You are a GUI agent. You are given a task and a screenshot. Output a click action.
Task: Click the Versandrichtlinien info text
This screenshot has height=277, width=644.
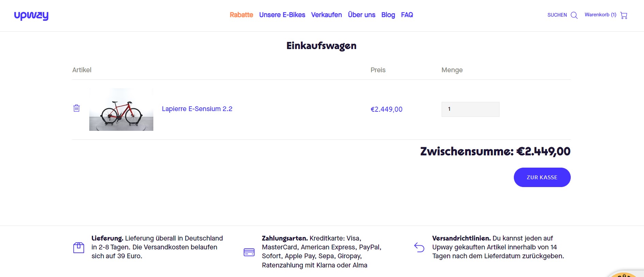(498, 247)
